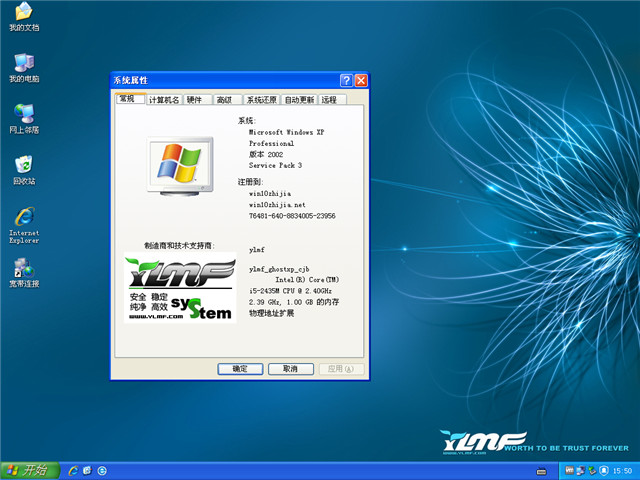Select the Internet Explorer desktop icon
This screenshot has width=640, height=480.
click(24, 225)
